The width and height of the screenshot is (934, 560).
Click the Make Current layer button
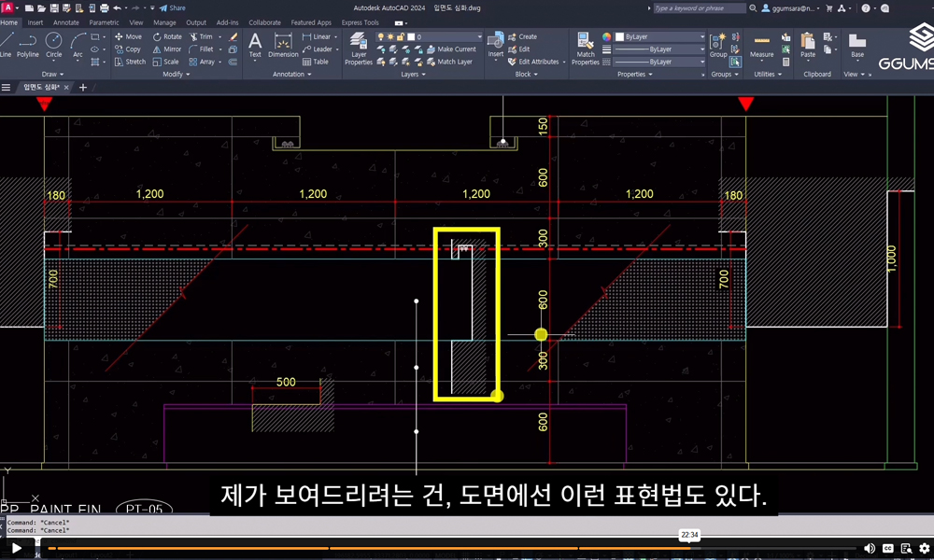tap(451, 49)
